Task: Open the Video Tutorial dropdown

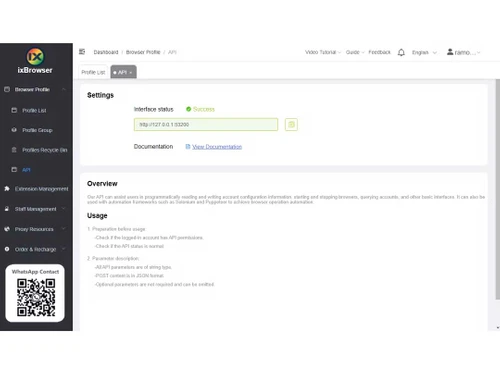Action: 323,52
